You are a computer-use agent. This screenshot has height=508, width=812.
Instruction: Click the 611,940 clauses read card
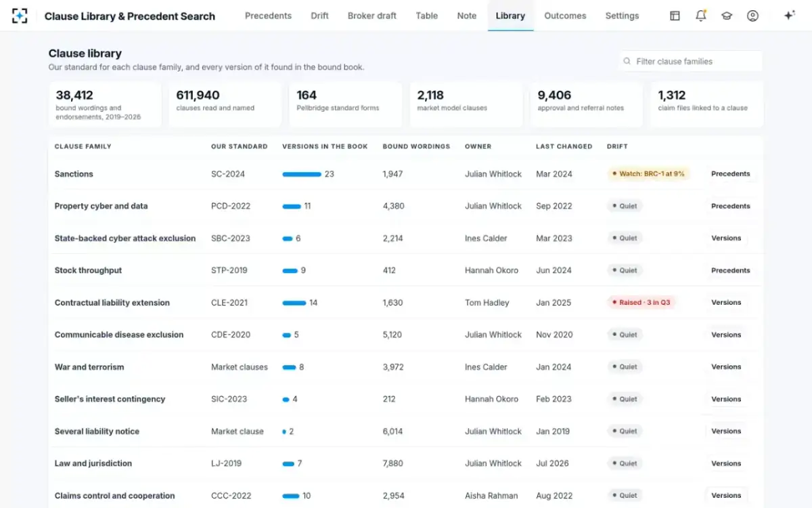coord(225,104)
